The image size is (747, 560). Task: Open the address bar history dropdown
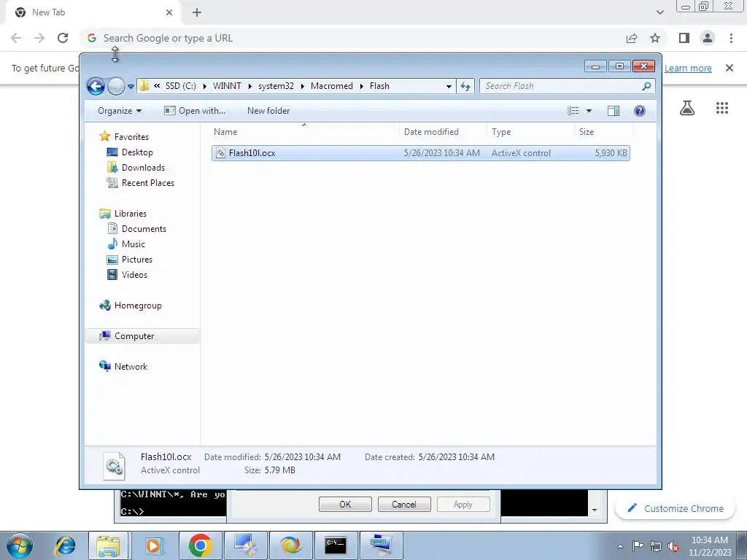449,86
